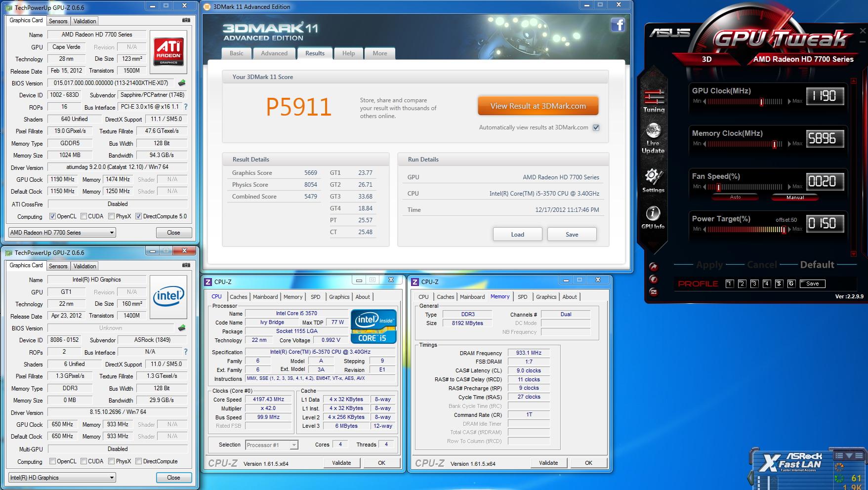Viewport: 868px width, 490px height.
Task: Click Facebook icon in 3DMark 11
Action: [618, 25]
